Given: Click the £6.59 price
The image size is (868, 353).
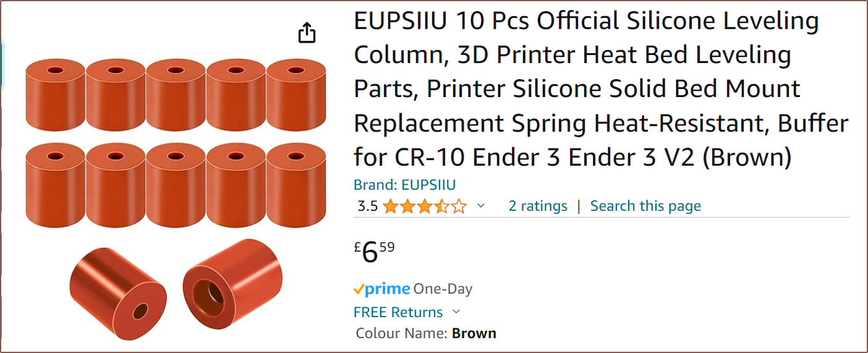Looking at the screenshot, I should [375, 252].
